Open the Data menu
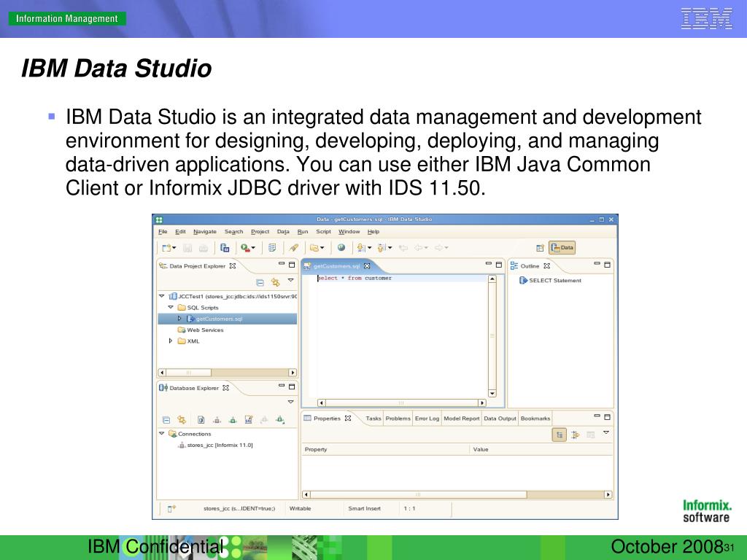 [284, 231]
